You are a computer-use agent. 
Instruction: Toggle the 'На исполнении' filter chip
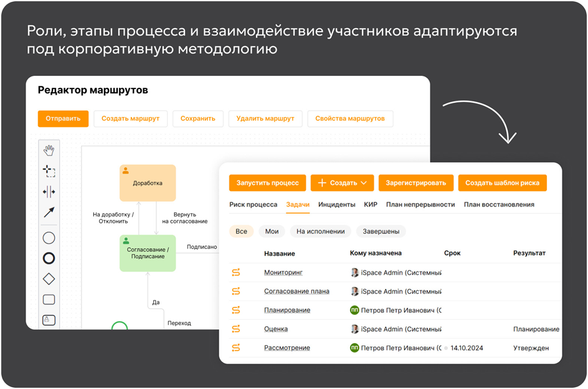click(320, 232)
